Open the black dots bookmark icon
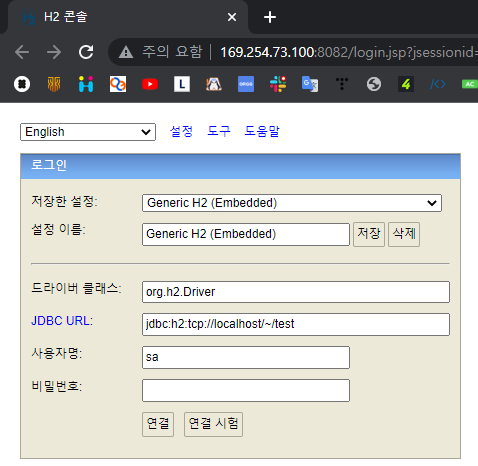 click(x=342, y=84)
